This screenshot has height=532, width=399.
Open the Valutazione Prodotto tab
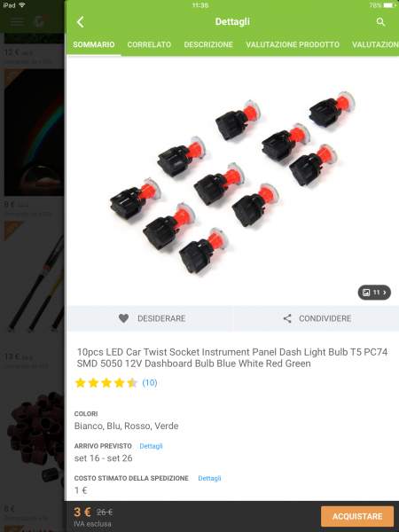tap(293, 44)
